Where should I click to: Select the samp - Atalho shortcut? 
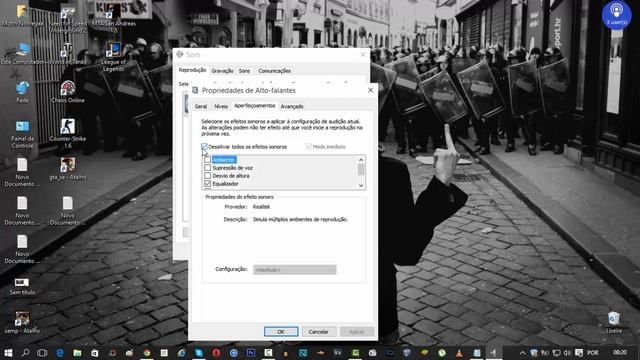(22, 322)
